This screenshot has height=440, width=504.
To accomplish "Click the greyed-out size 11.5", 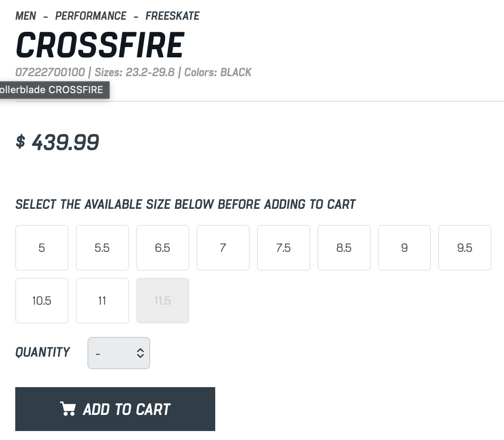I will pos(163,301).
